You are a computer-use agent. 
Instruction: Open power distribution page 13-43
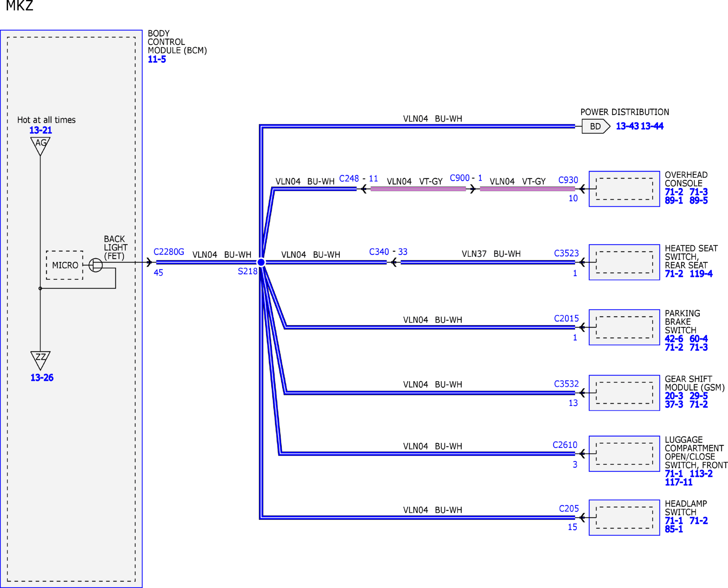click(x=627, y=126)
